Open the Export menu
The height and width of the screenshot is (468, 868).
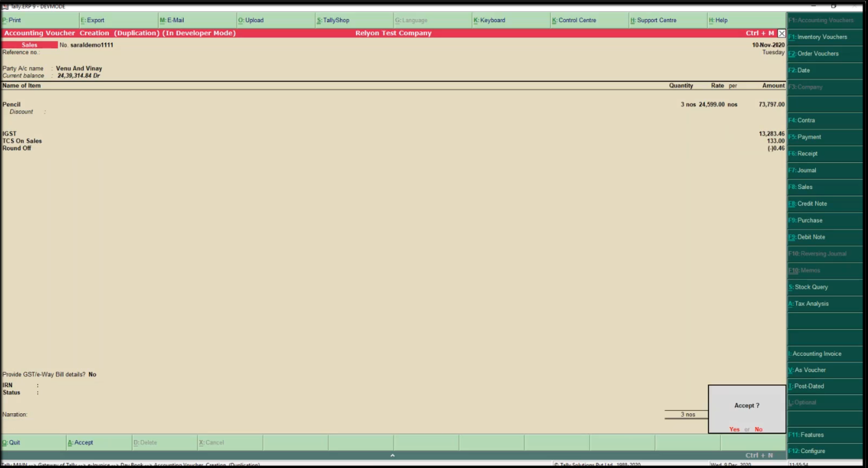click(x=118, y=20)
